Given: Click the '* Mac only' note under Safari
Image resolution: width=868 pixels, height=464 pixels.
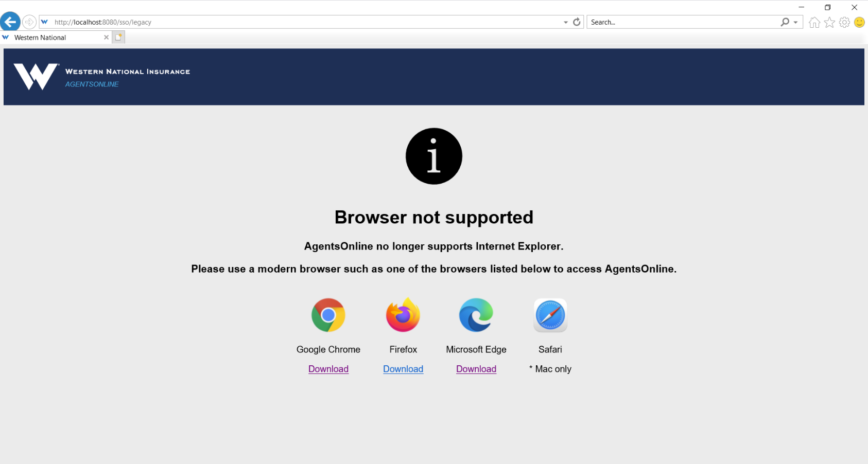Looking at the screenshot, I should [x=550, y=369].
